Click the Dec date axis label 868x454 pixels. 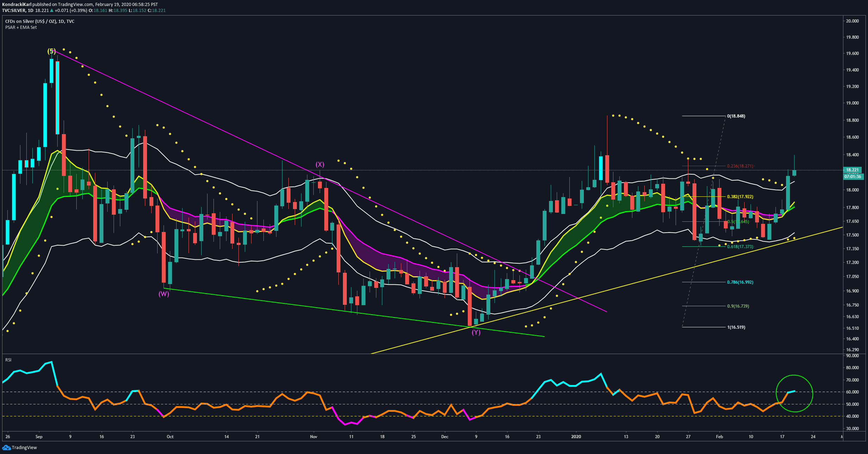[x=445, y=437]
